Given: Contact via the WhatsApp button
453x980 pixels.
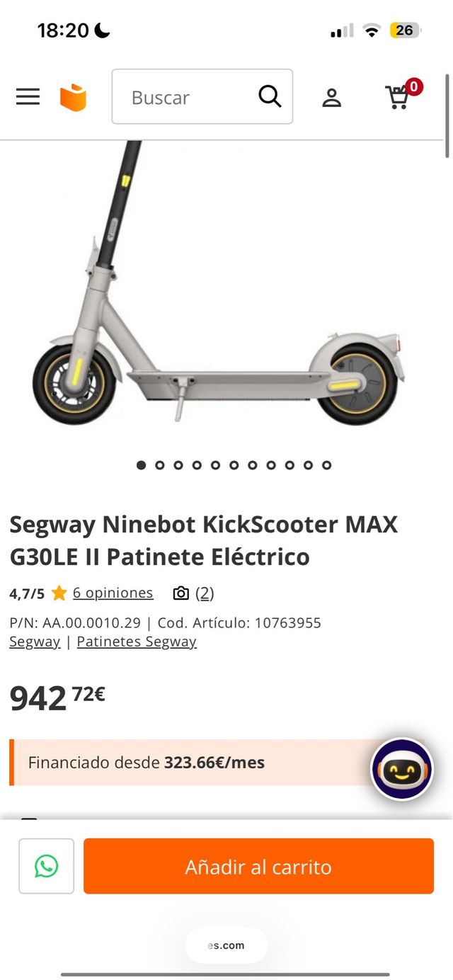Looking at the screenshot, I should [x=47, y=866].
